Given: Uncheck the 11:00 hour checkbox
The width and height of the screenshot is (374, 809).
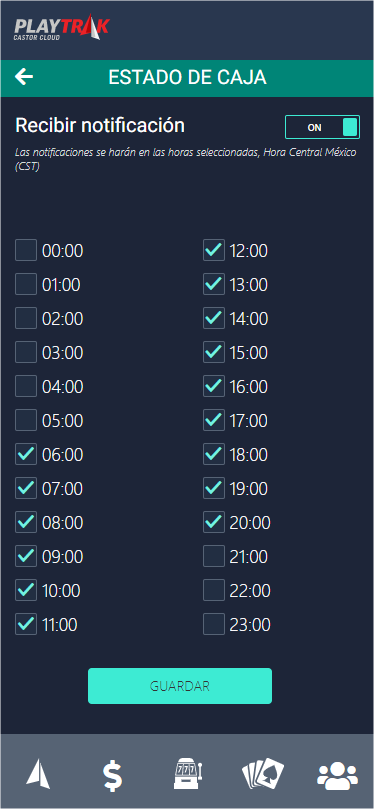Looking at the screenshot, I should click(x=26, y=624).
